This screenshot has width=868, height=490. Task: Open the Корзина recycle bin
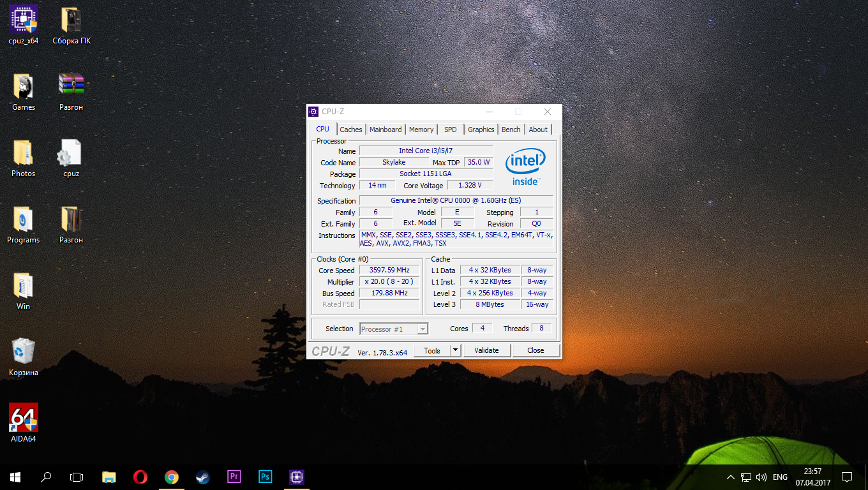click(24, 357)
